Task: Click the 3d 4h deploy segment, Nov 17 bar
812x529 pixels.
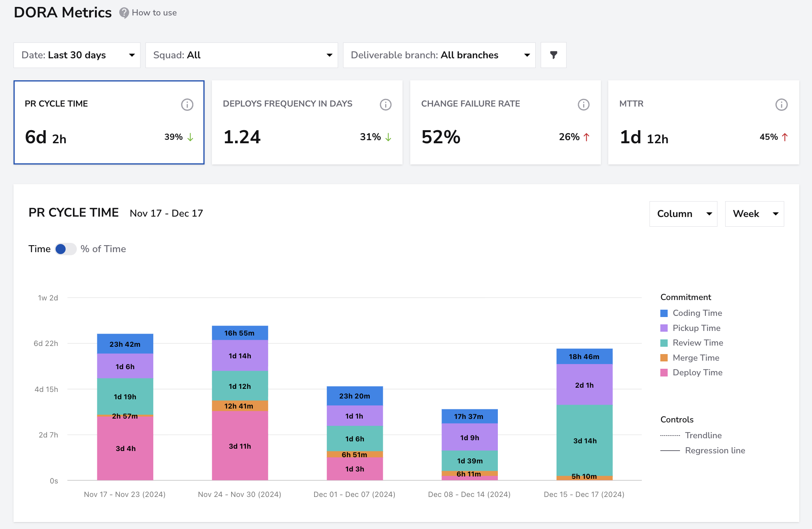Action: 125,448
